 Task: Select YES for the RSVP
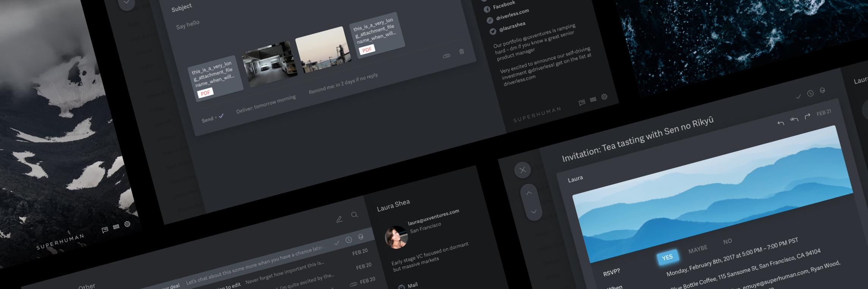click(667, 257)
